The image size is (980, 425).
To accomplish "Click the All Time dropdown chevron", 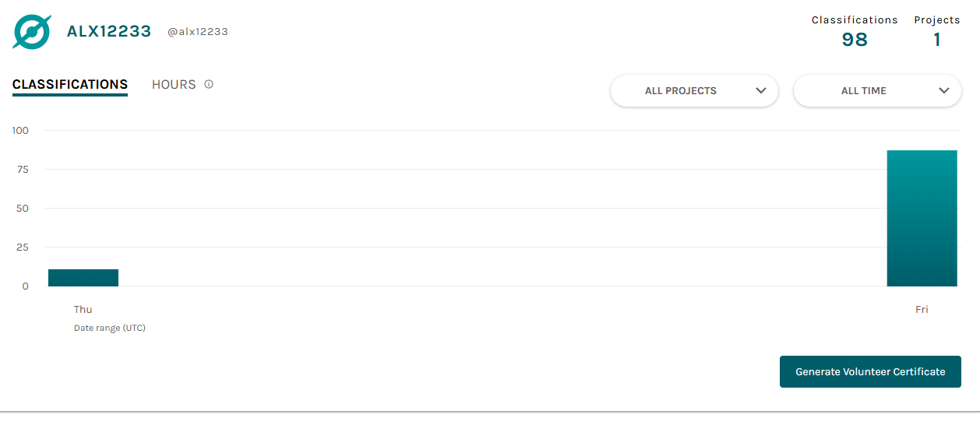I will point(944,90).
